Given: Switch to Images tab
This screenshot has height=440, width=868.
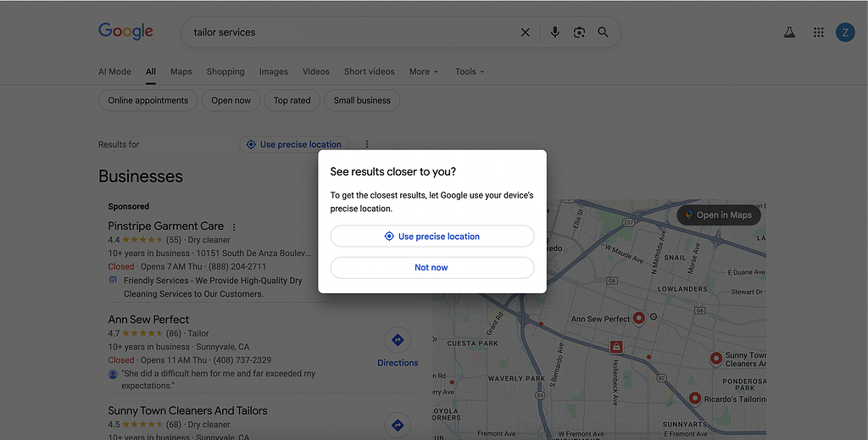Looking at the screenshot, I should pos(274,71).
